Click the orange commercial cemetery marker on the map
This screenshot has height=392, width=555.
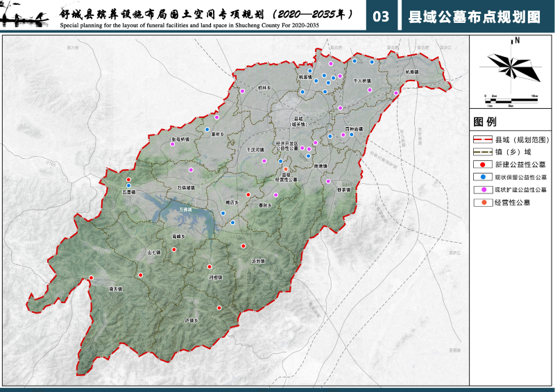(285, 169)
